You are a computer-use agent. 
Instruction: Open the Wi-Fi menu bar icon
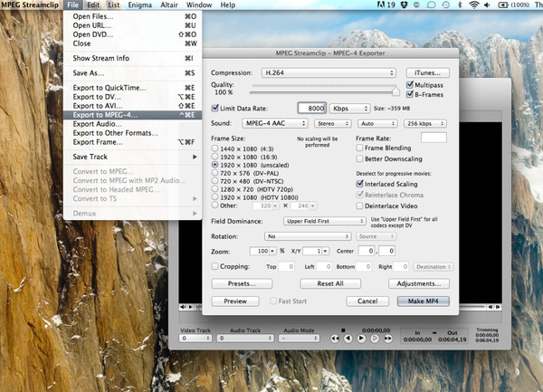pyautogui.click(x=473, y=5)
